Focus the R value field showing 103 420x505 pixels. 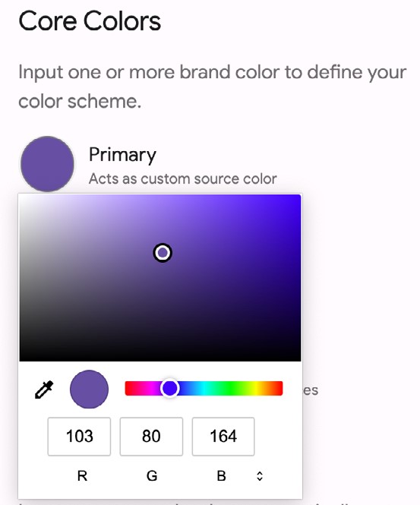(79, 437)
